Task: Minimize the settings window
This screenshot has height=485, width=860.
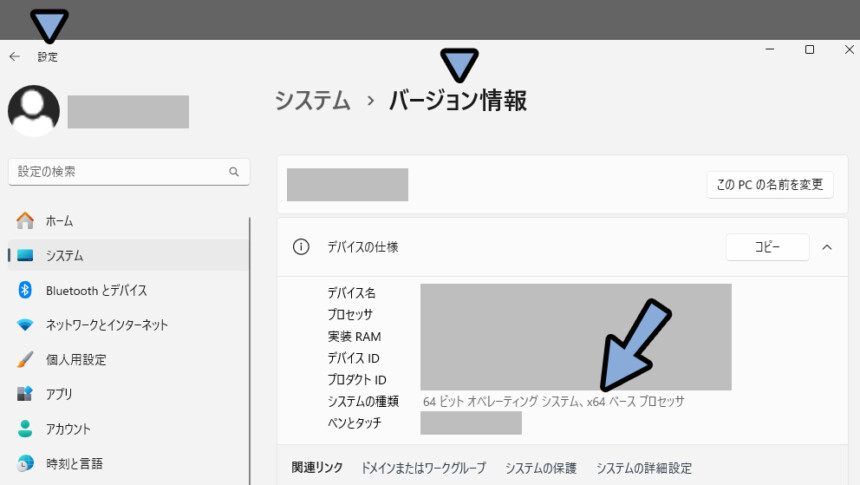Action: coord(770,49)
